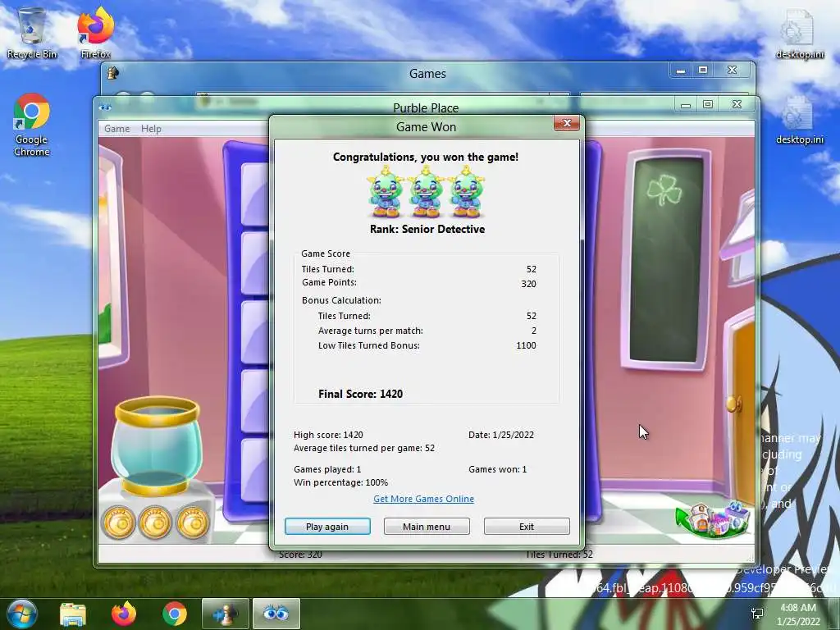This screenshot has height=630, width=840.
Task: Click the middle purble character in the dialog
Action: (x=426, y=192)
